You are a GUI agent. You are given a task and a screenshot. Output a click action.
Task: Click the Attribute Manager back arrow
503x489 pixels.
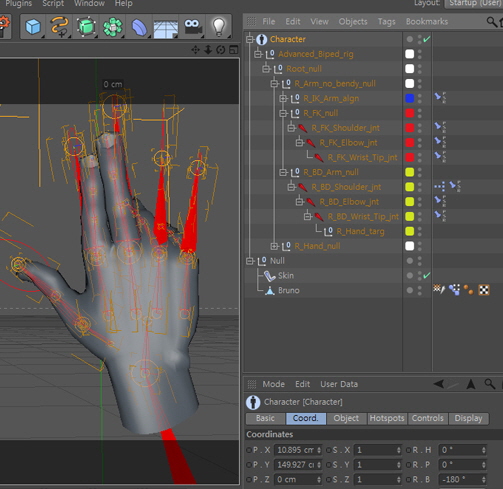(439, 384)
